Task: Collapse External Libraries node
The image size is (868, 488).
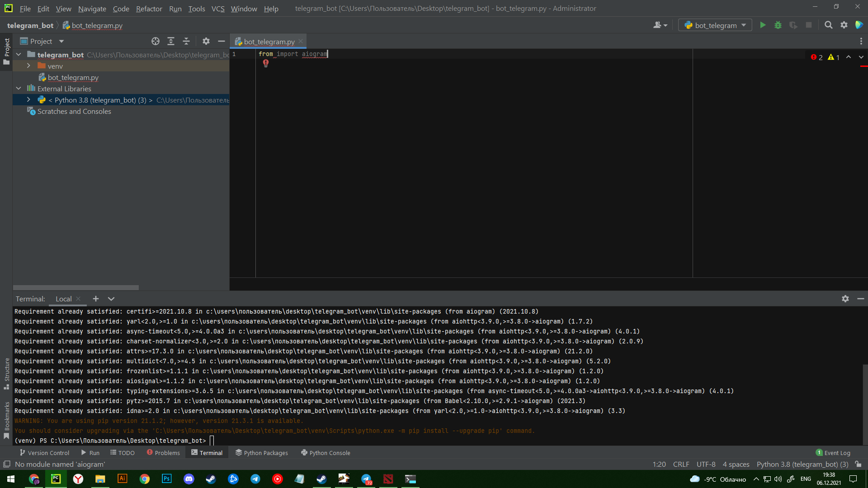Action: coord(19,89)
